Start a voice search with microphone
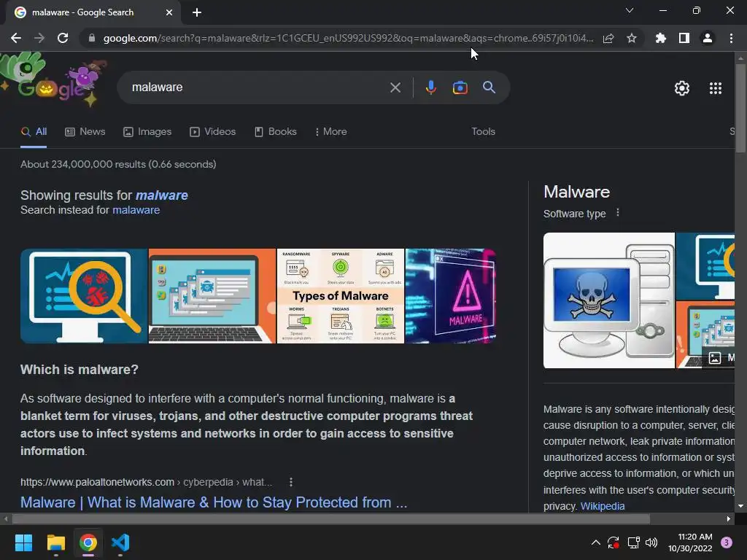This screenshot has width=747, height=560. (x=430, y=87)
